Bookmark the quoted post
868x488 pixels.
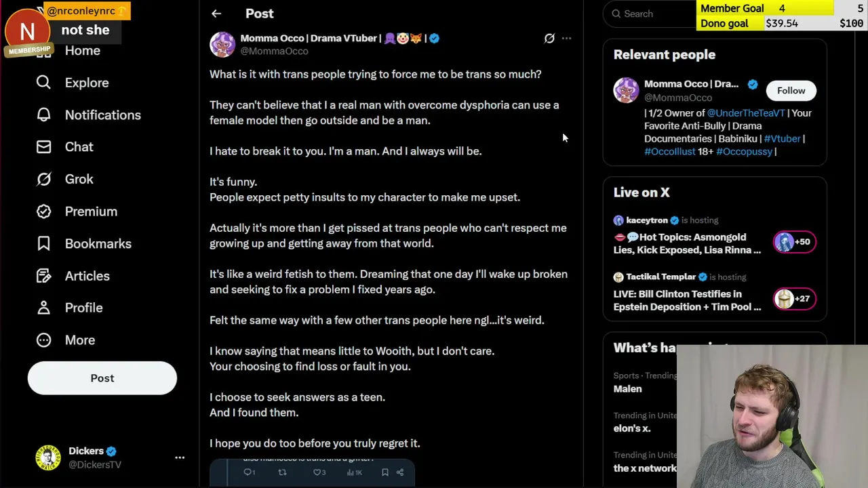(384, 472)
